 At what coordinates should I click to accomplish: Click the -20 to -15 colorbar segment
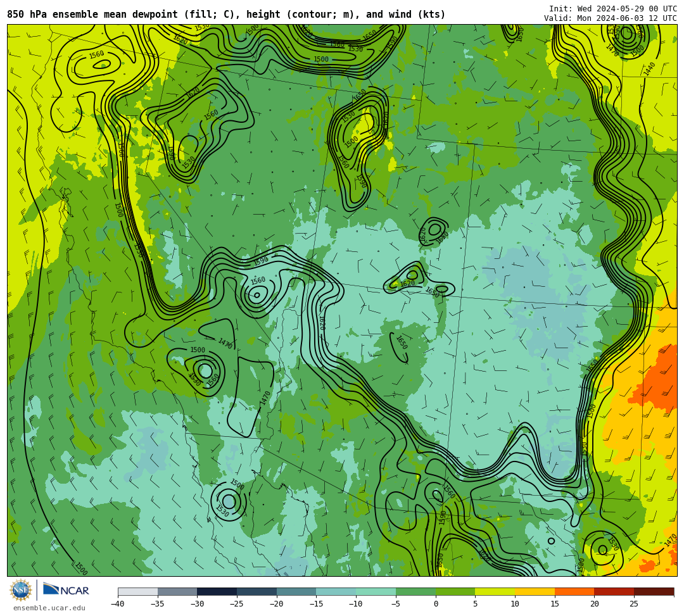click(x=296, y=591)
